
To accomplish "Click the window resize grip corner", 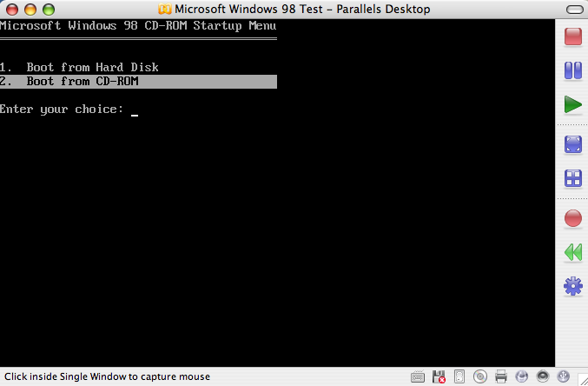I will pyautogui.click(x=583, y=380).
